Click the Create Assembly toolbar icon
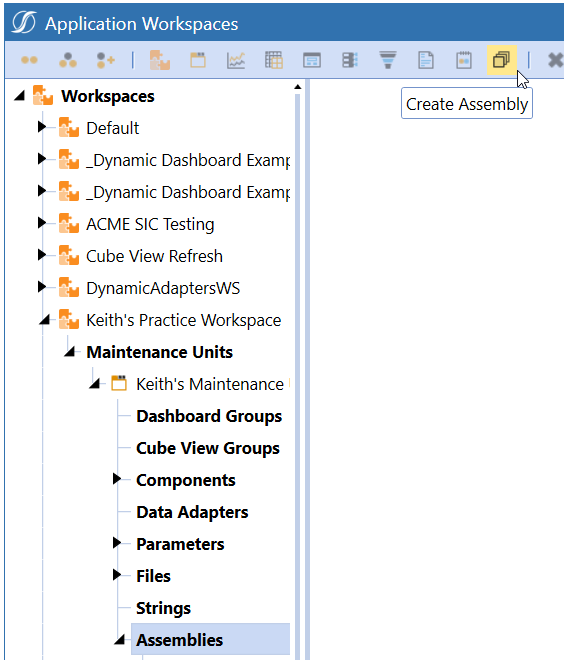 click(501, 60)
